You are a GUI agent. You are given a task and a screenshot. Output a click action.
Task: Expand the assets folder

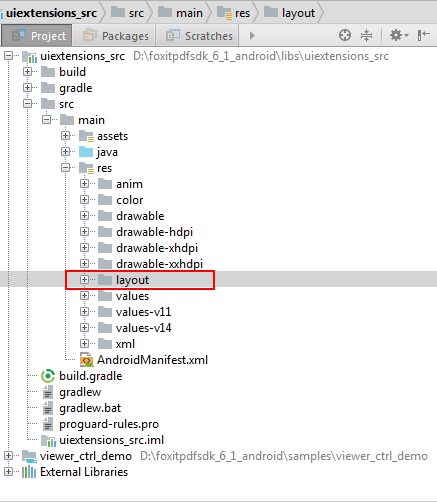(x=66, y=136)
